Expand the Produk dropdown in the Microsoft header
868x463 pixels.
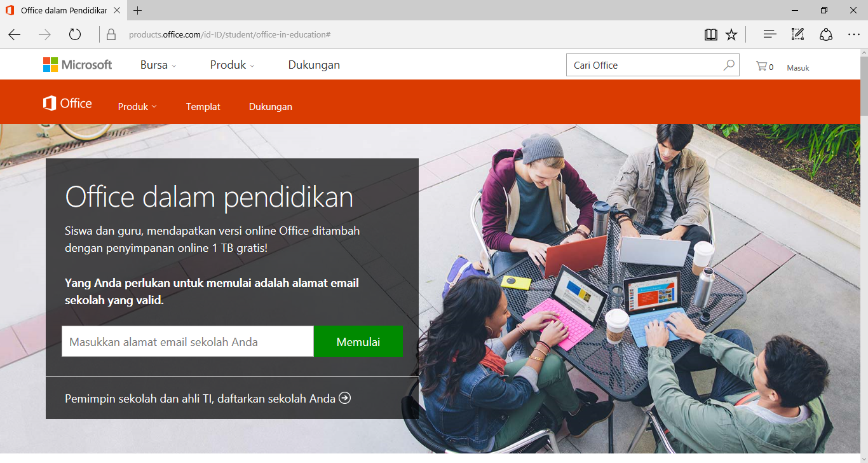(x=233, y=65)
